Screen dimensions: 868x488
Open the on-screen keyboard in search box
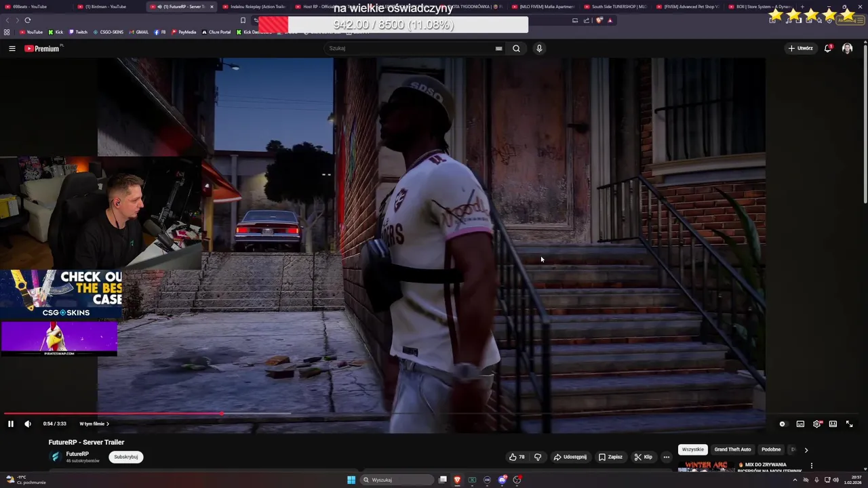[x=498, y=48]
